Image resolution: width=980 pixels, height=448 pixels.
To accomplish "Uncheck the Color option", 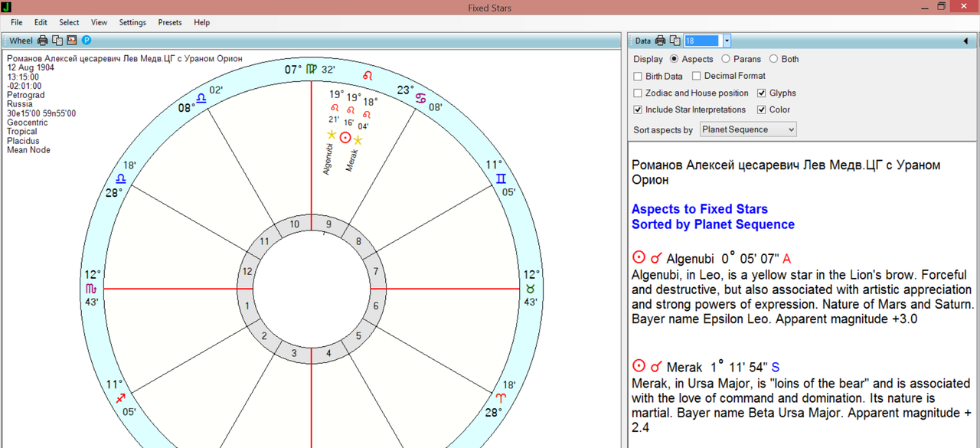I will point(762,110).
